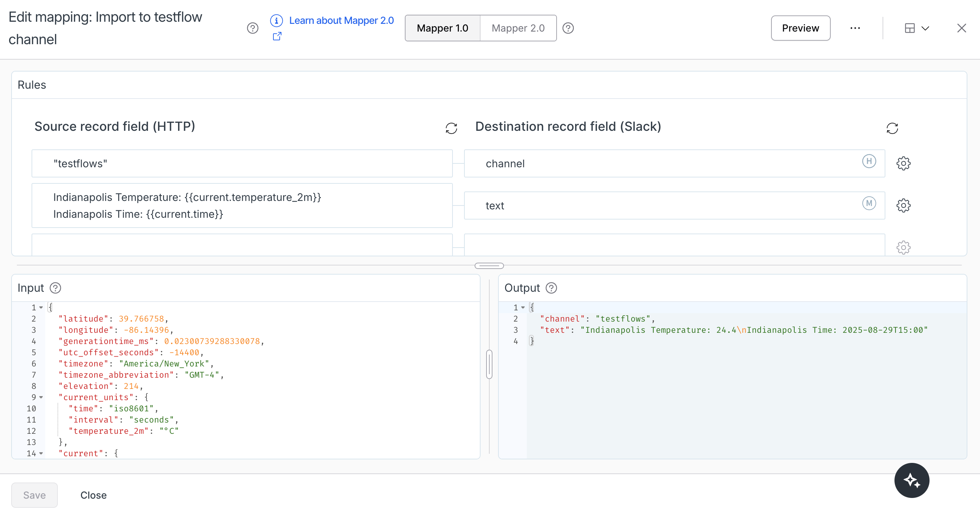Open the more options ellipsis menu
Viewport: 980px width, 519px height.
click(x=855, y=28)
